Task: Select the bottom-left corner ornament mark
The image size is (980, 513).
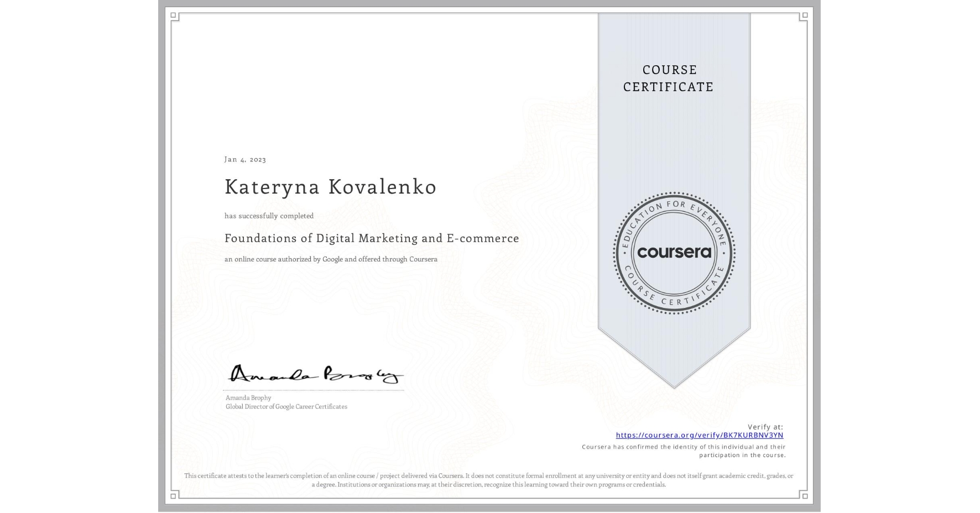Action: pyautogui.click(x=174, y=495)
